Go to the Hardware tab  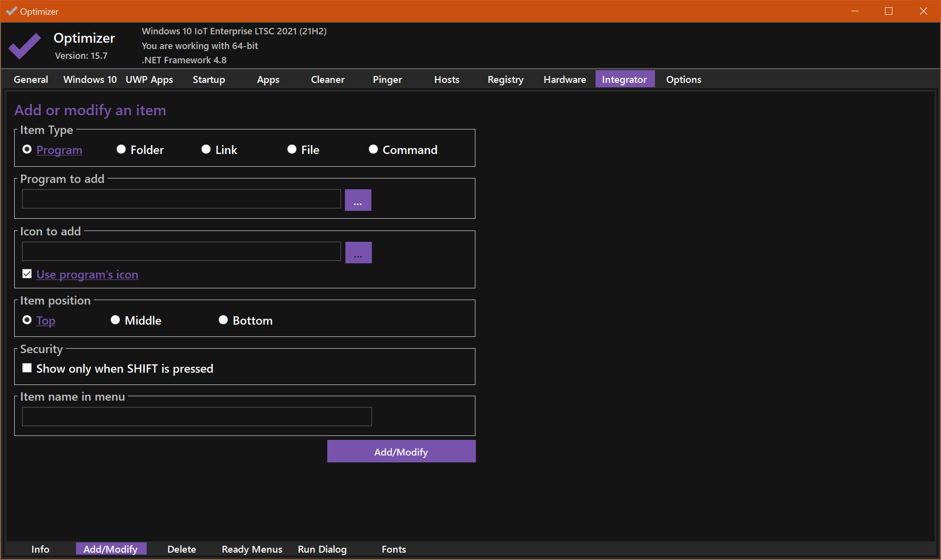(564, 79)
